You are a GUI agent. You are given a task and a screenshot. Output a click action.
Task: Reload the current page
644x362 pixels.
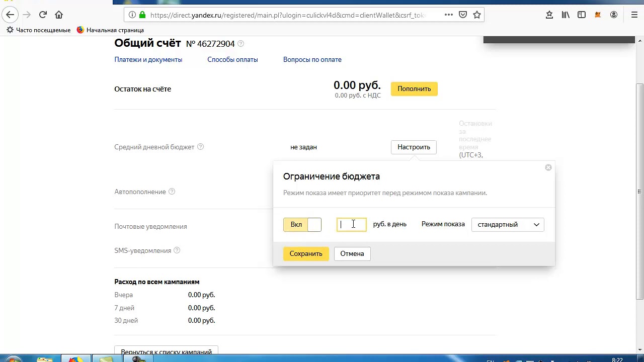[x=43, y=15]
